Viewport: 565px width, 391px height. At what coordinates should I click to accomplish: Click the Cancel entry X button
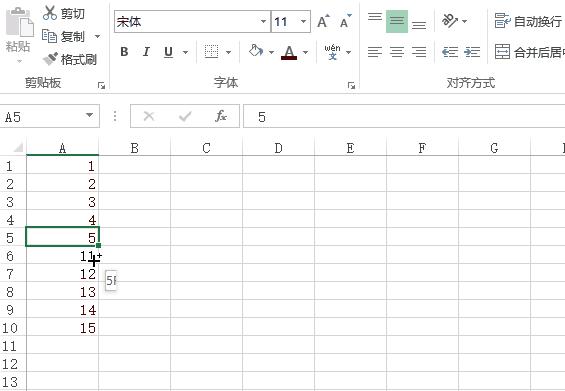point(149,116)
